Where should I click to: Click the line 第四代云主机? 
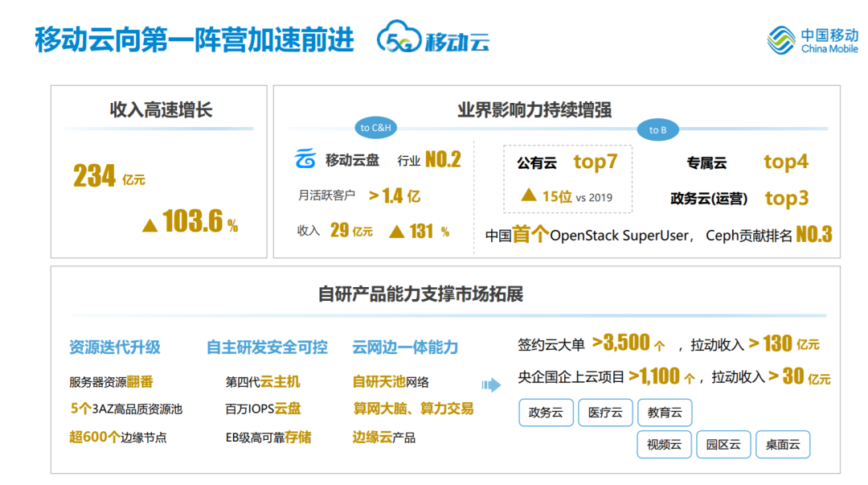pyautogui.click(x=262, y=382)
